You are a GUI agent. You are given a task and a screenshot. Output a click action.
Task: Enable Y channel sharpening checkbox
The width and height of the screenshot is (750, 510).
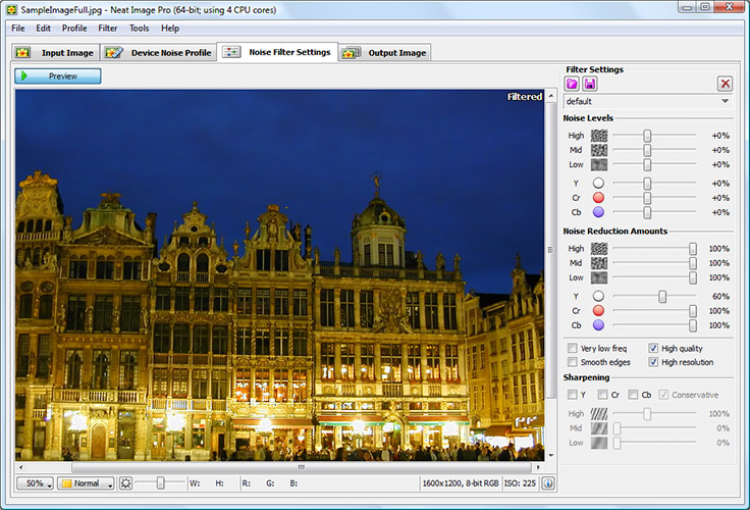(572, 394)
